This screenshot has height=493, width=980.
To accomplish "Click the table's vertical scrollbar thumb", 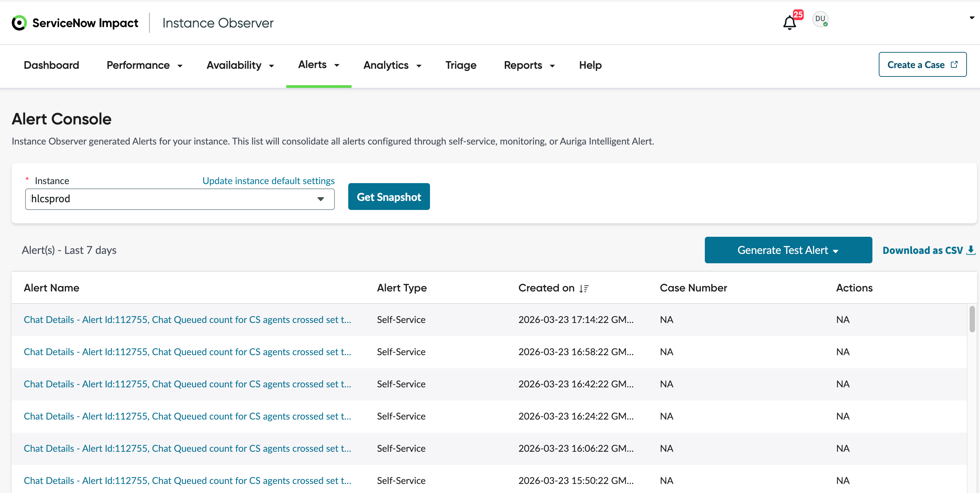I will (972, 319).
